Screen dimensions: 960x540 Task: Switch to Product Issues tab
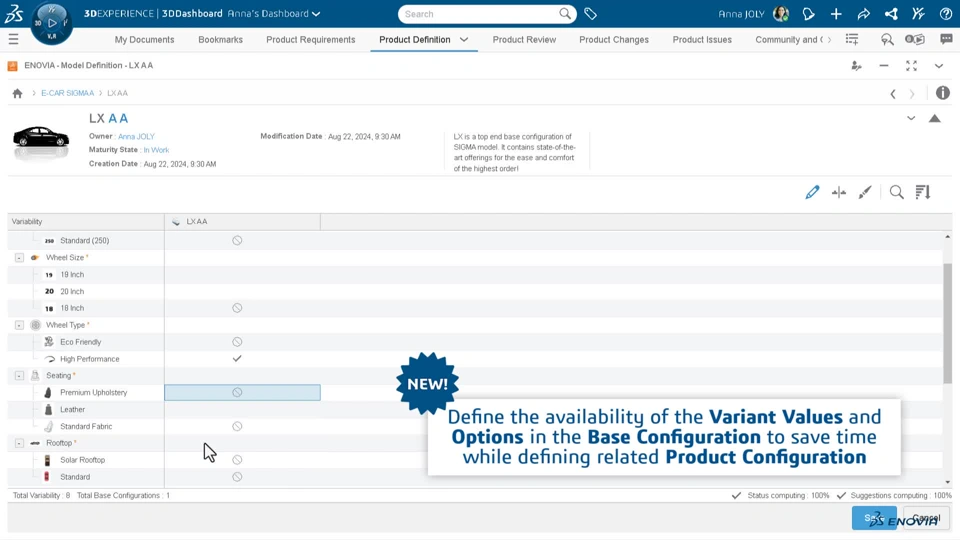tap(702, 40)
